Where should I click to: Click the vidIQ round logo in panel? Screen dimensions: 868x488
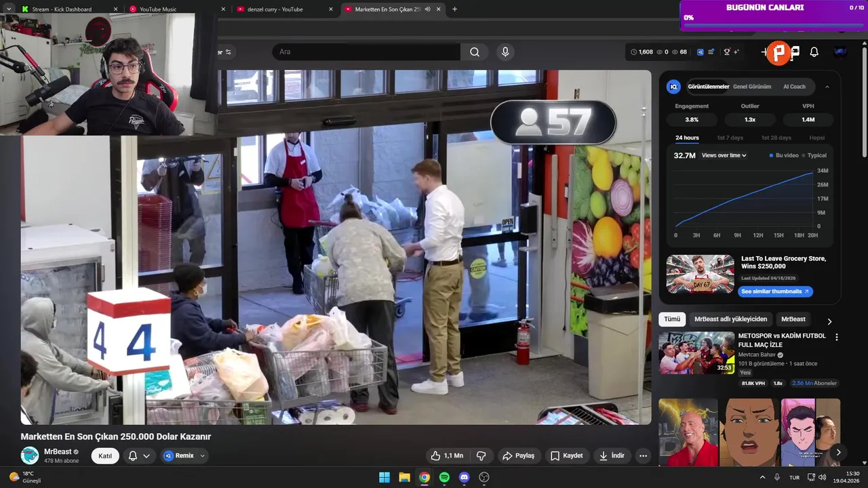click(673, 87)
